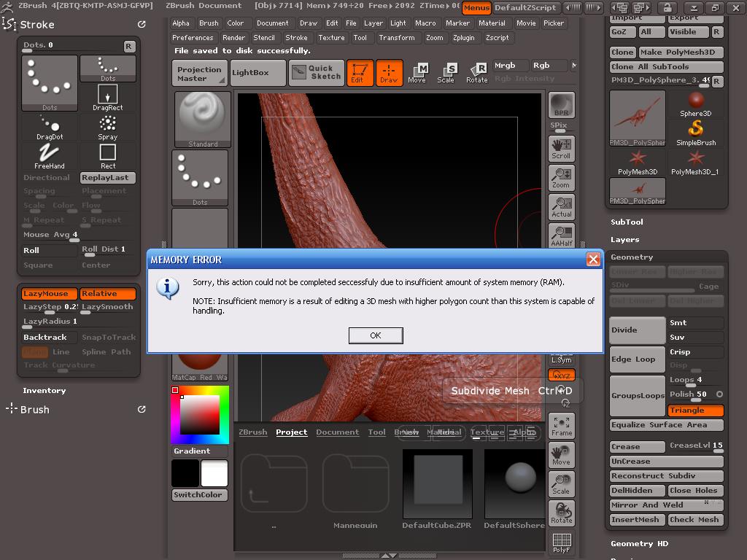The image size is (747, 560).
Task: Open the Mannequin folder in LightBox
Action: (x=355, y=484)
